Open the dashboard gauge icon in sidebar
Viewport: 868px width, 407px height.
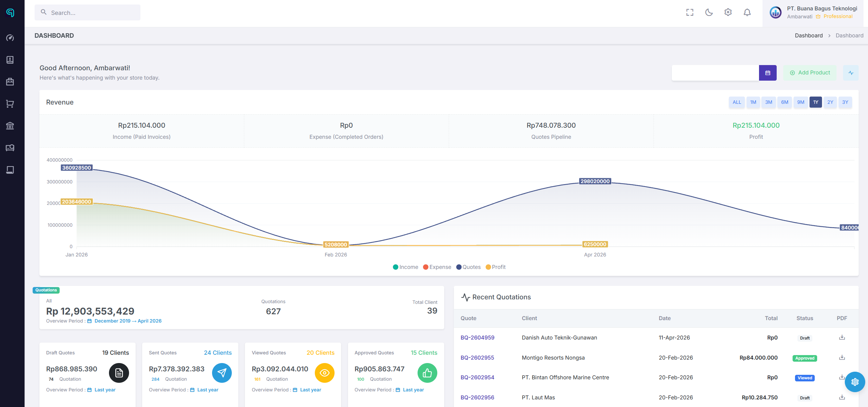[x=10, y=38]
